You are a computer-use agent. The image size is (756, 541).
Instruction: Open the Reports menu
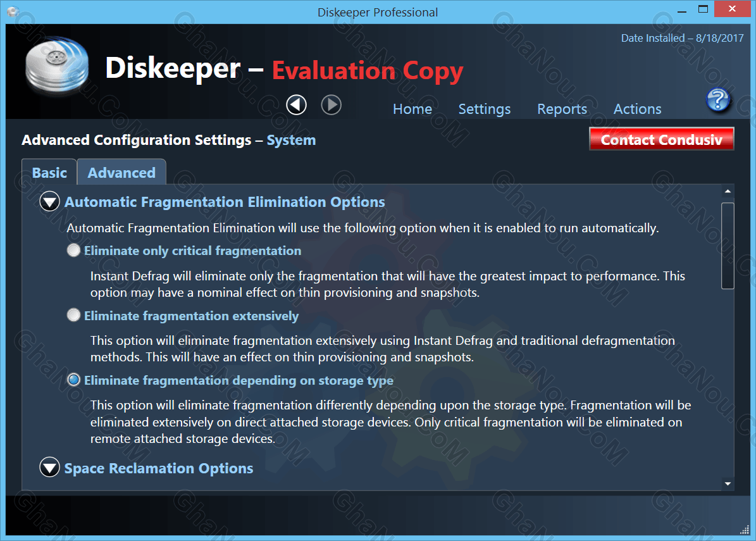[562, 109]
